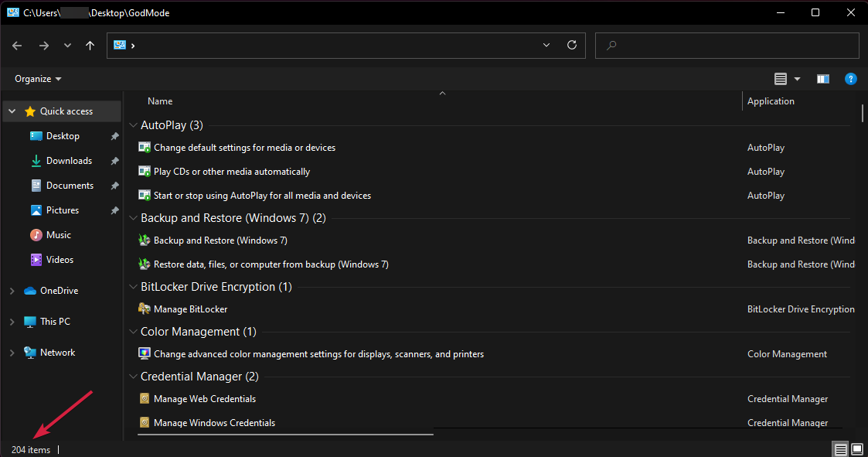
Task: Select Restore data, files, or computer from backup
Action: click(271, 264)
